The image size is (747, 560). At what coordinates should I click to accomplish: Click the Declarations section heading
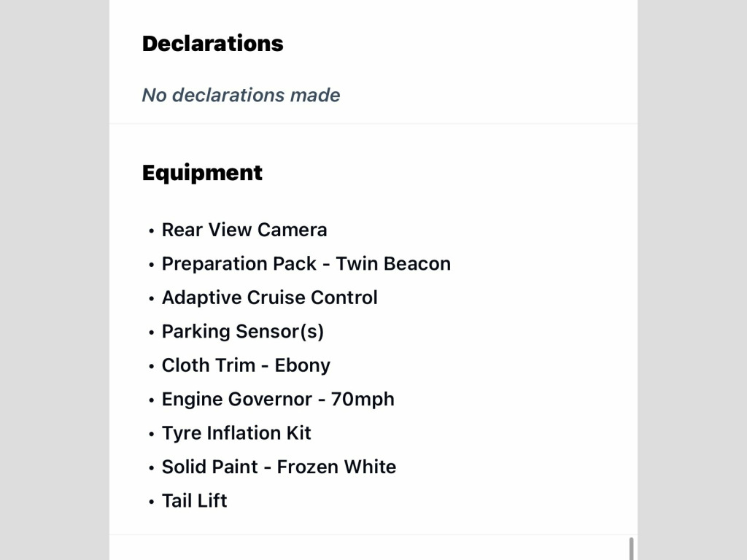[212, 43]
